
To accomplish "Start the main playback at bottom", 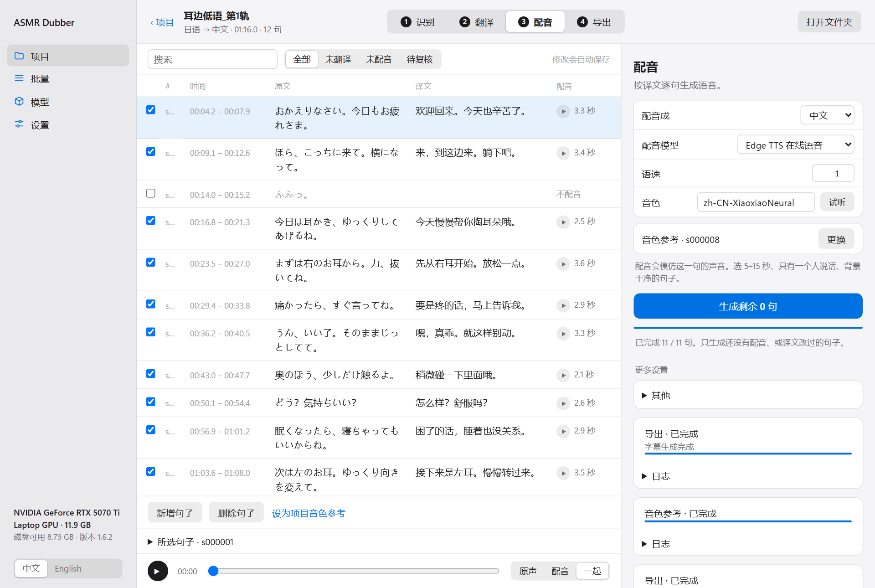I will point(158,571).
